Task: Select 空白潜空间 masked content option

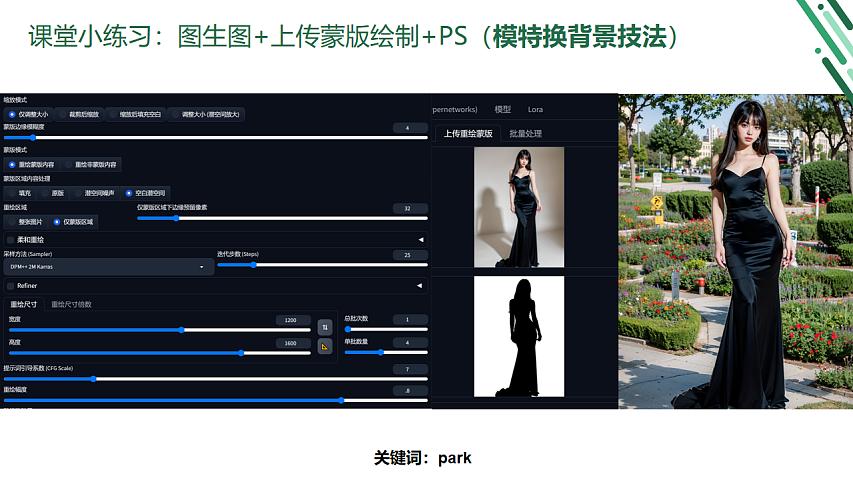Action: point(145,193)
